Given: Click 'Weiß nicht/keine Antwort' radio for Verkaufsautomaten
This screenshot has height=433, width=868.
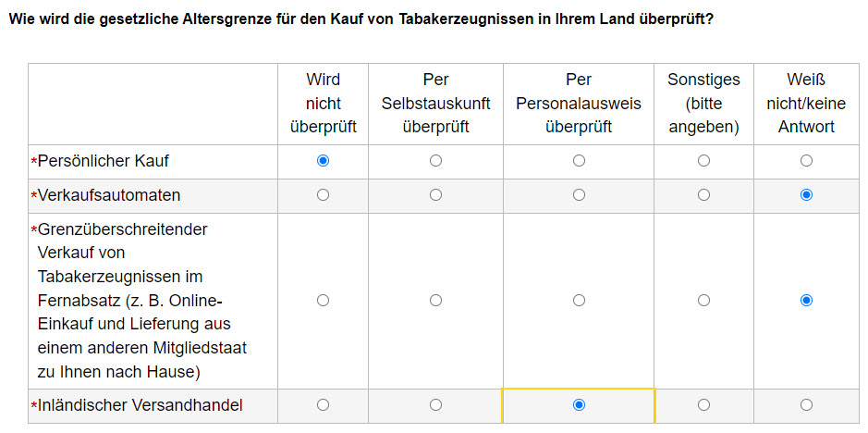Looking at the screenshot, I should [807, 195].
